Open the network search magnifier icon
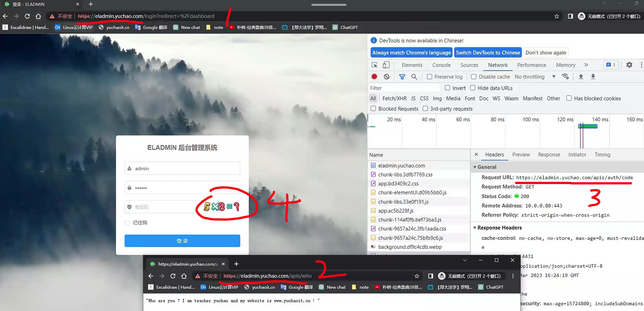The height and width of the screenshot is (311, 644). click(x=414, y=77)
